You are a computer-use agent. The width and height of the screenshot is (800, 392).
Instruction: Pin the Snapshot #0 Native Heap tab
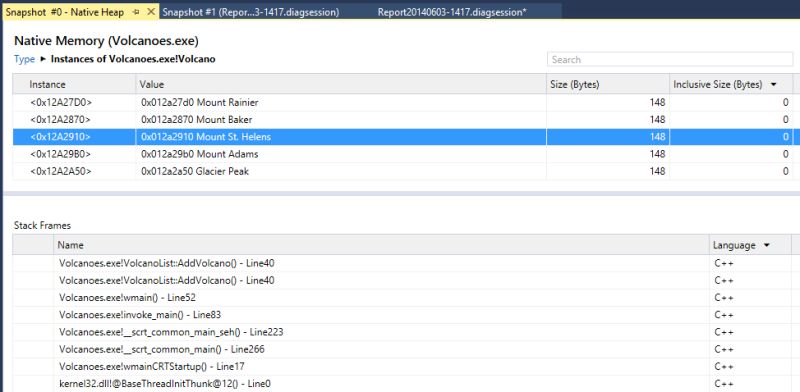point(136,12)
